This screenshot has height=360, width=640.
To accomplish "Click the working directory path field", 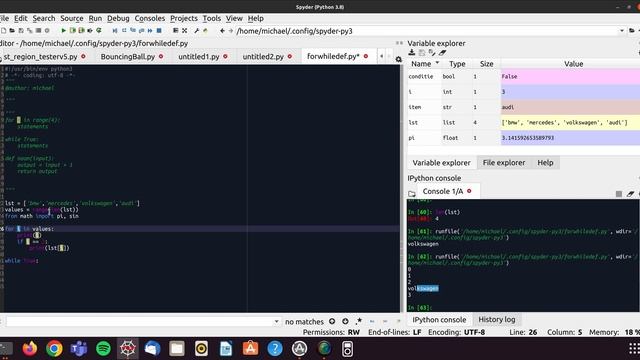I will (427, 31).
